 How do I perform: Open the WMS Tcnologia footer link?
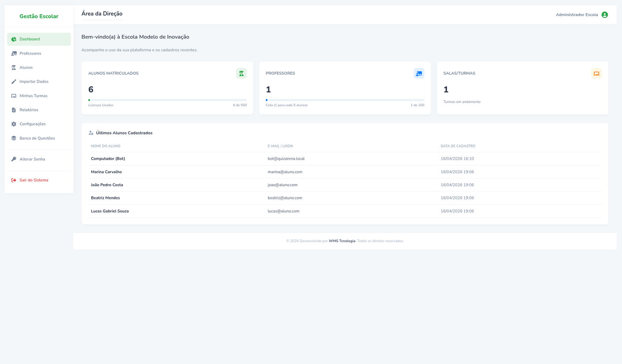(x=342, y=241)
